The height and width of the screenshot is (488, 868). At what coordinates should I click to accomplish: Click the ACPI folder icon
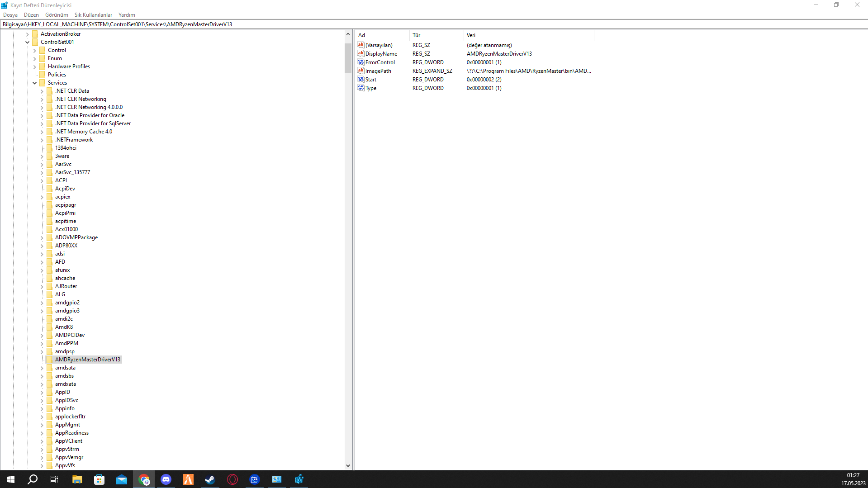point(50,180)
